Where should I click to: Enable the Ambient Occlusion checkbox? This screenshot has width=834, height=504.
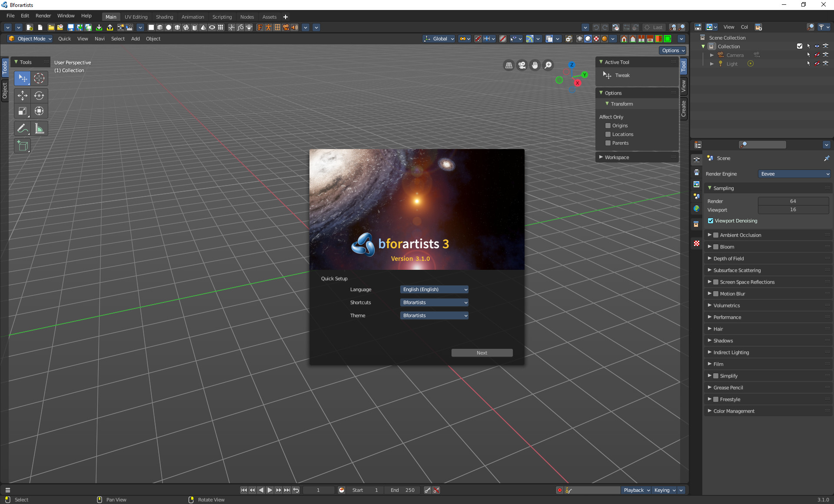click(716, 235)
